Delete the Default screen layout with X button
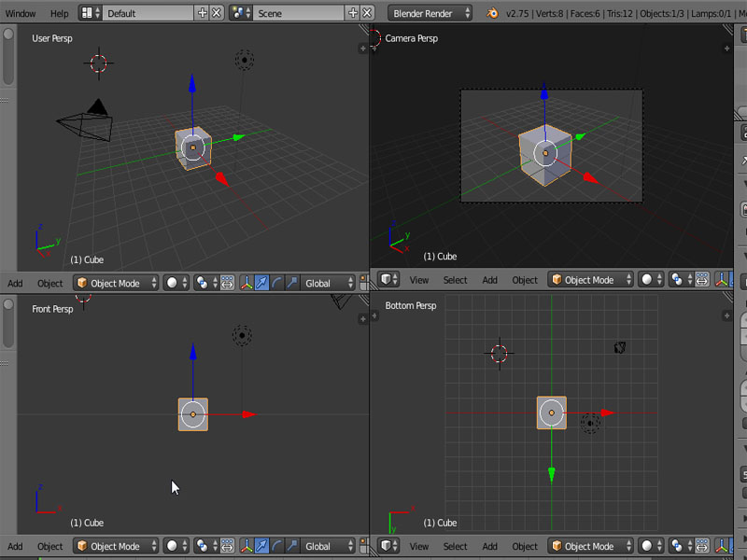 coord(217,13)
